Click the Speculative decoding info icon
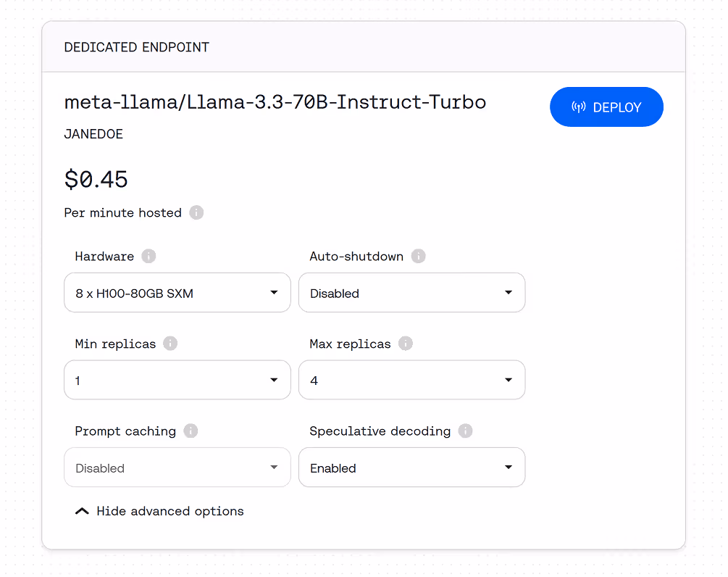This screenshot has width=728, height=577. coord(465,431)
